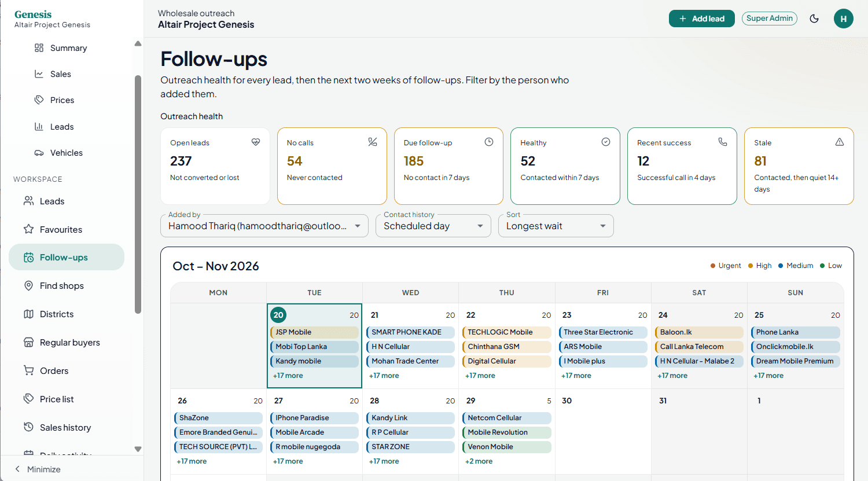Toggle dark mode moon icon
868x481 pixels.
[814, 19]
